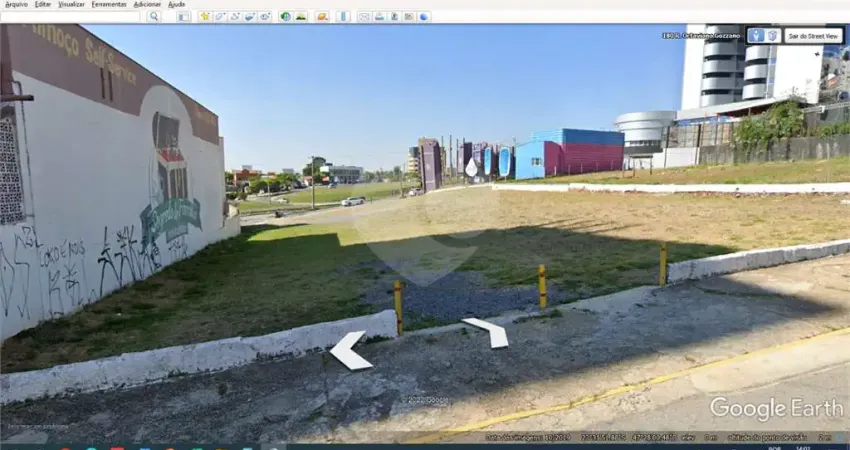Move along the right-pointing street arrow
Screen dimensions: 850x450
tap(487, 331)
